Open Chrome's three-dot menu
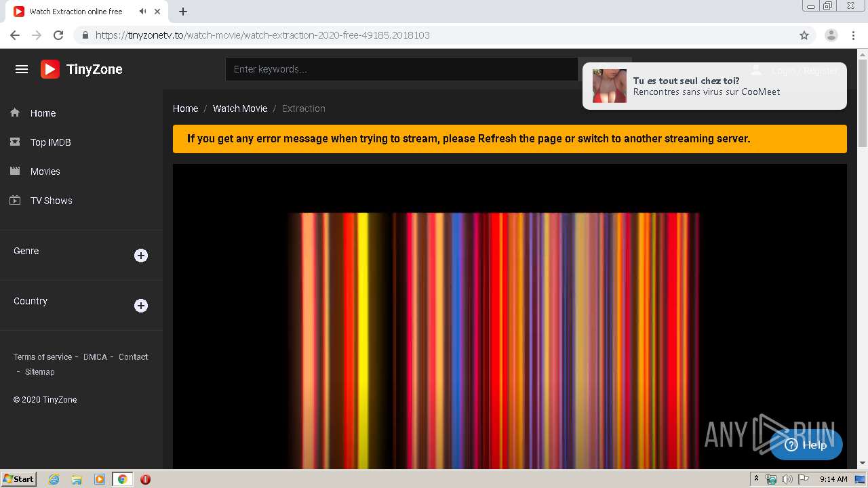868x488 pixels. [853, 35]
